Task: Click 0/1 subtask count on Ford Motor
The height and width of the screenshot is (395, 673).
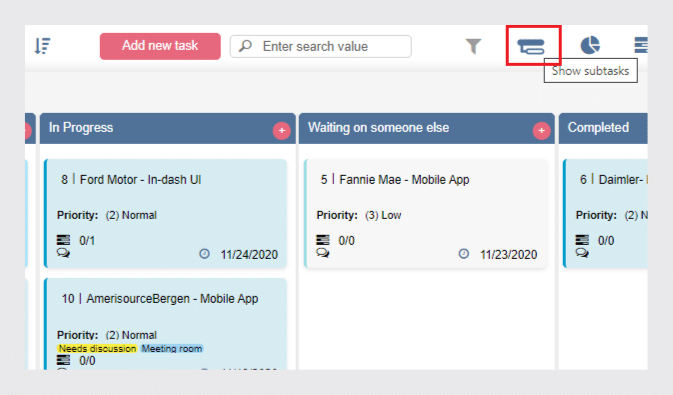Action: [x=87, y=241]
